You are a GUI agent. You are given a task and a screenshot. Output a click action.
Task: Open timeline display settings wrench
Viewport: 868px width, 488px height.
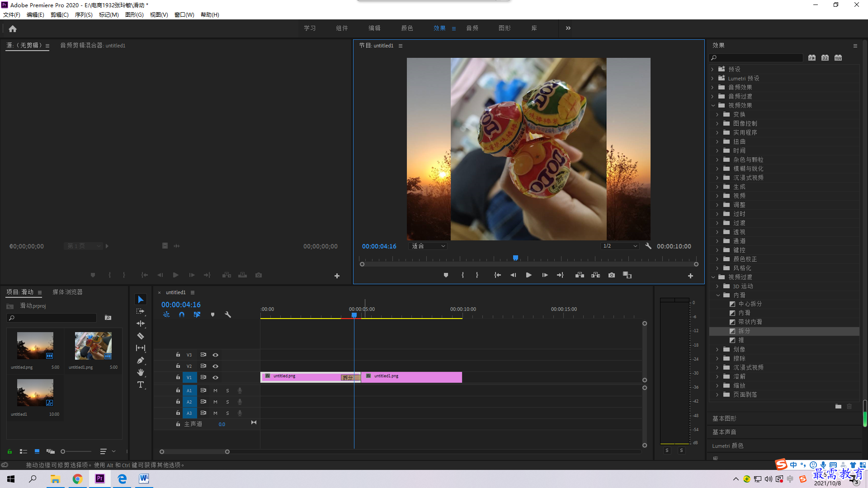point(228,314)
